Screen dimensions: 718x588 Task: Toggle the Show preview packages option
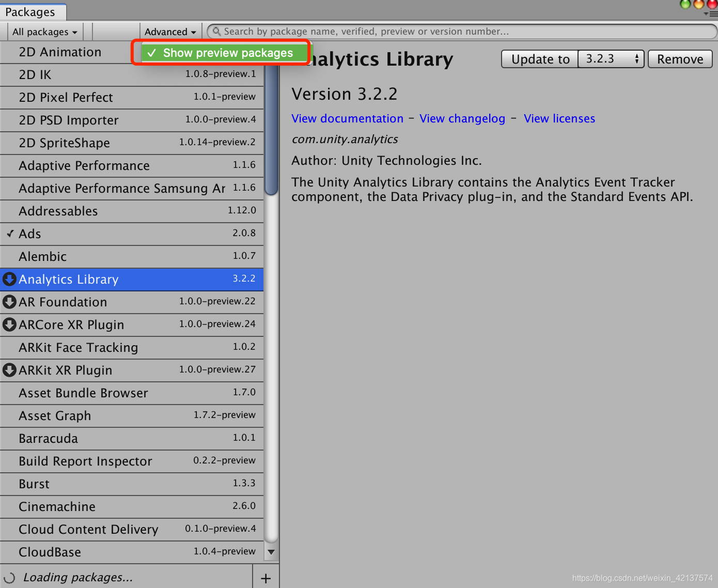224,53
